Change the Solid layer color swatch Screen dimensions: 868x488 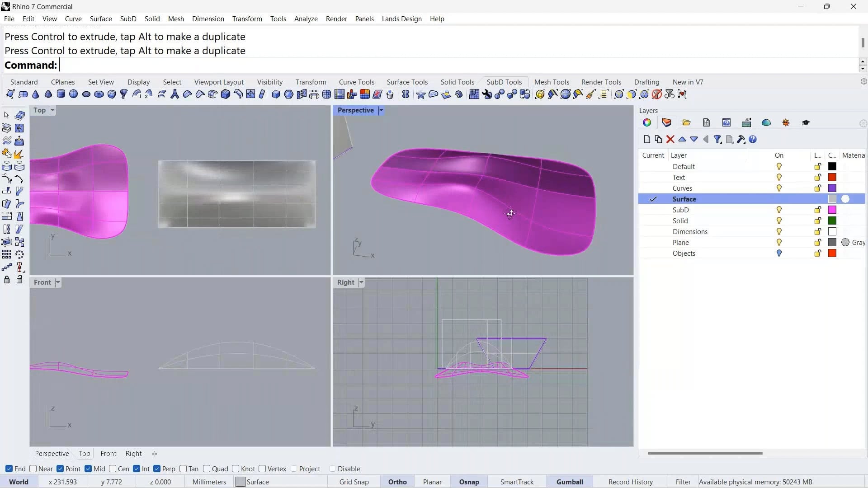coord(832,221)
